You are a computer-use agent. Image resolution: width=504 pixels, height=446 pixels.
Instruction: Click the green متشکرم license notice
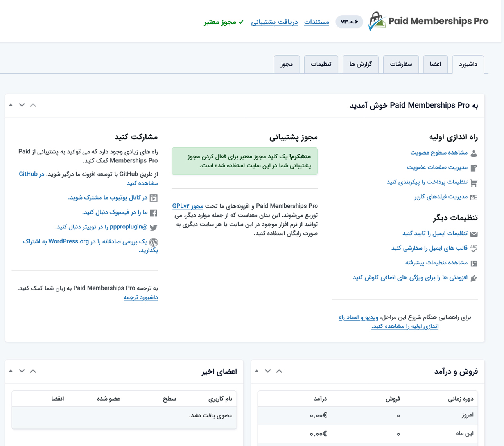point(245,161)
